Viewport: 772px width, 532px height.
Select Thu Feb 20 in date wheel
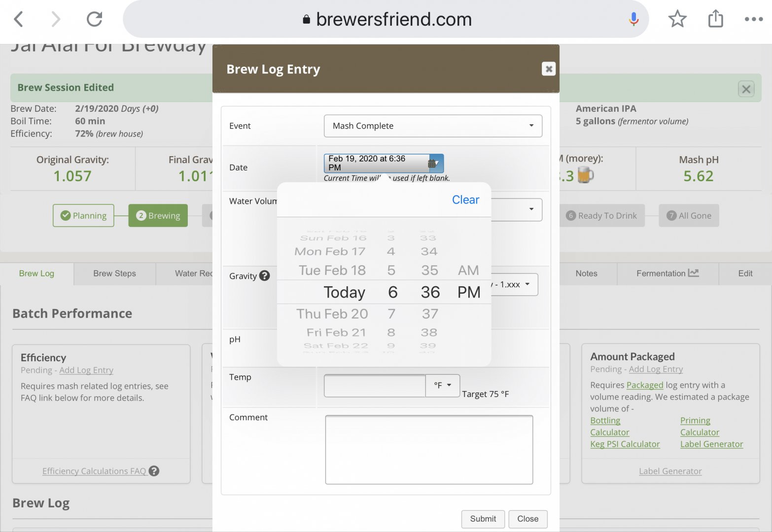(x=332, y=314)
